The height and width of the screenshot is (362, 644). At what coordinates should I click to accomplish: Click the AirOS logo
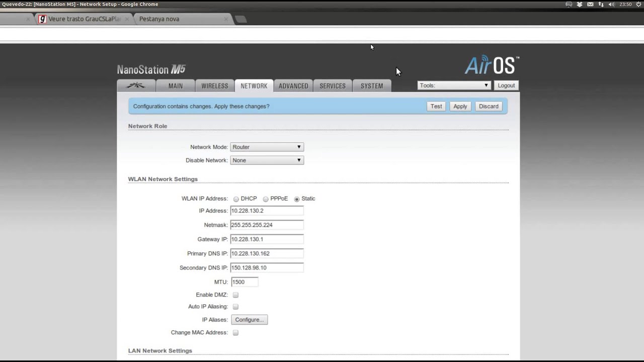pos(492,65)
